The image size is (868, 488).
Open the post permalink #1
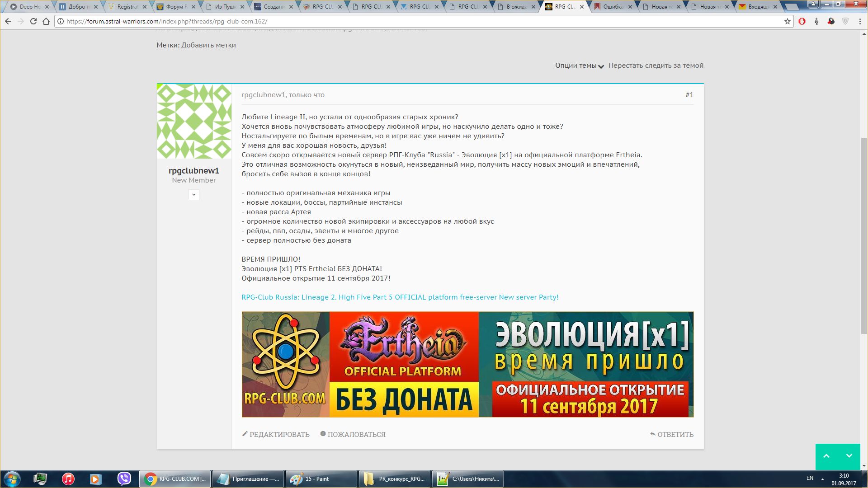[x=689, y=95]
